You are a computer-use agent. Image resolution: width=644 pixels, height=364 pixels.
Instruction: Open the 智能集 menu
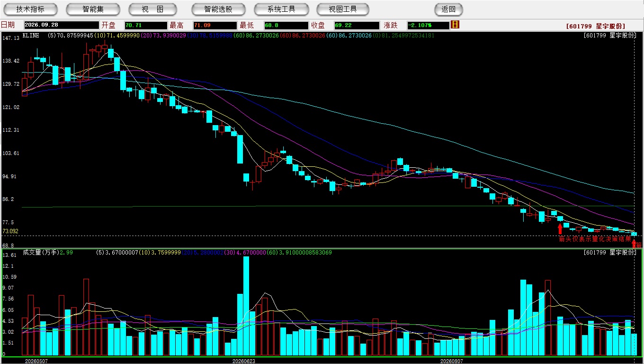93,9
